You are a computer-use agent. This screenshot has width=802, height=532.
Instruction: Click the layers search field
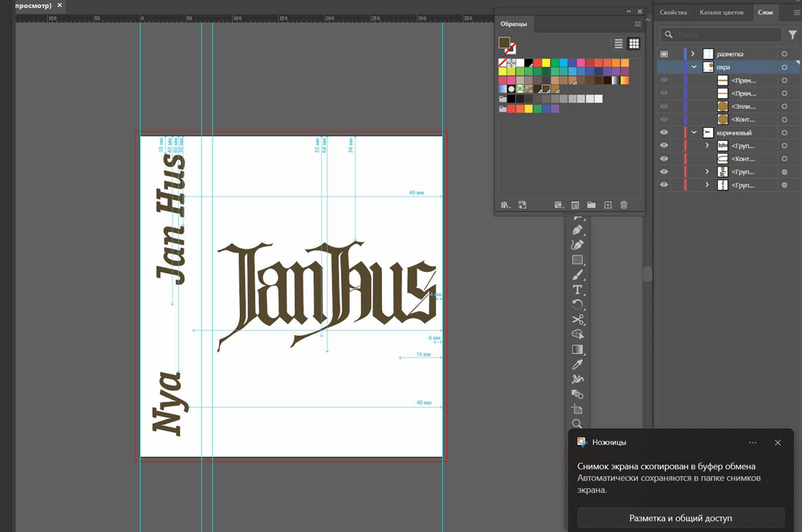coord(721,35)
